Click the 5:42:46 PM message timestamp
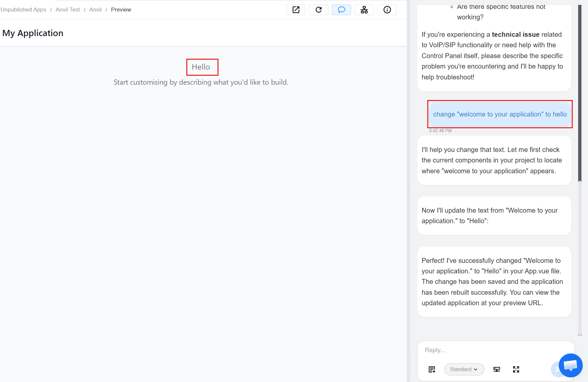Viewport: 588px width, 382px height. (440, 131)
